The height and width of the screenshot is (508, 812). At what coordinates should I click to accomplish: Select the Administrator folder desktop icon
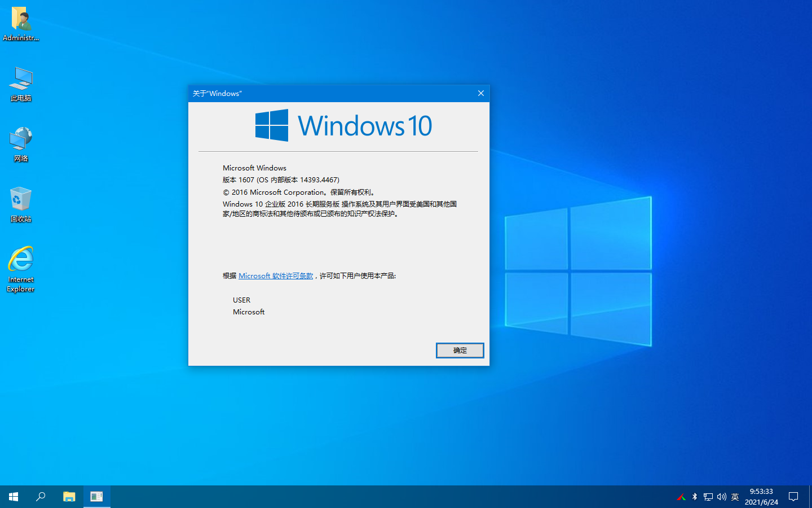coord(21,24)
